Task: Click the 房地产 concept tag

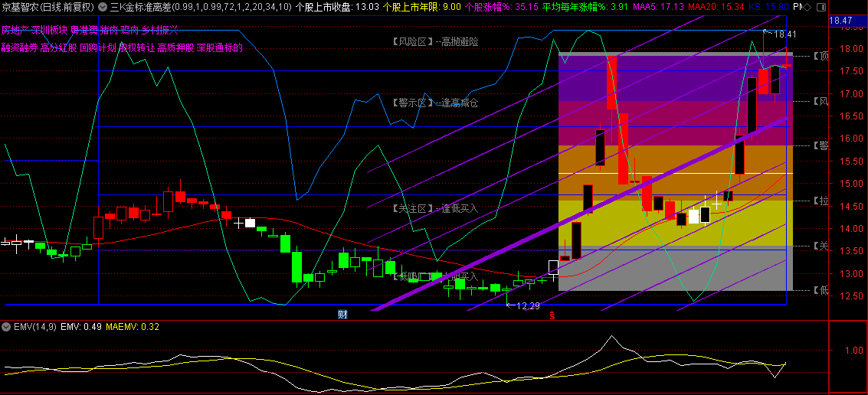Action: 15,30
